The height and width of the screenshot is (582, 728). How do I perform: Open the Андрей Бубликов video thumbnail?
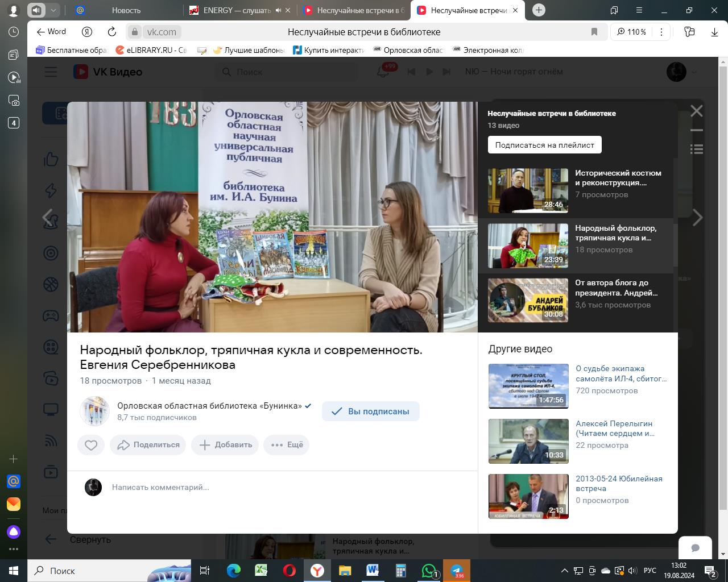coord(528,300)
